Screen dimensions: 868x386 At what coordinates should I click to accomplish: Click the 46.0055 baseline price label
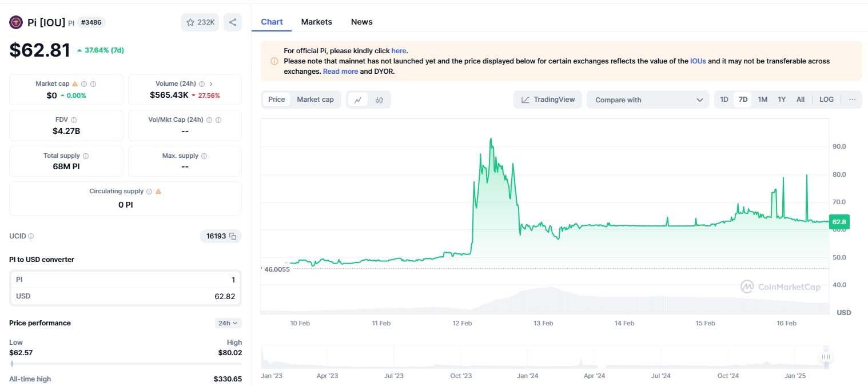277,269
